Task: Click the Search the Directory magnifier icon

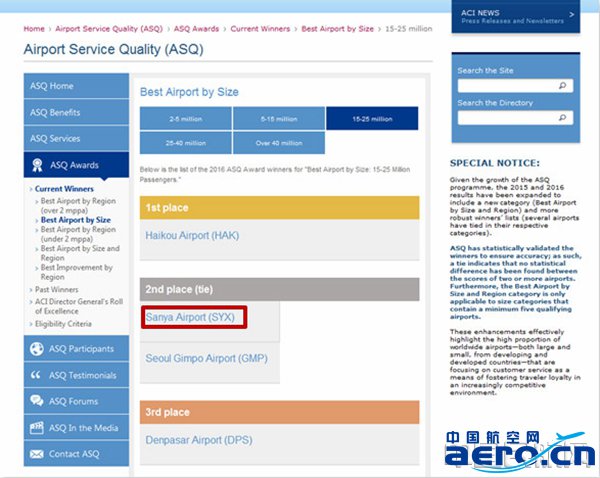Action: click(562, 117)
